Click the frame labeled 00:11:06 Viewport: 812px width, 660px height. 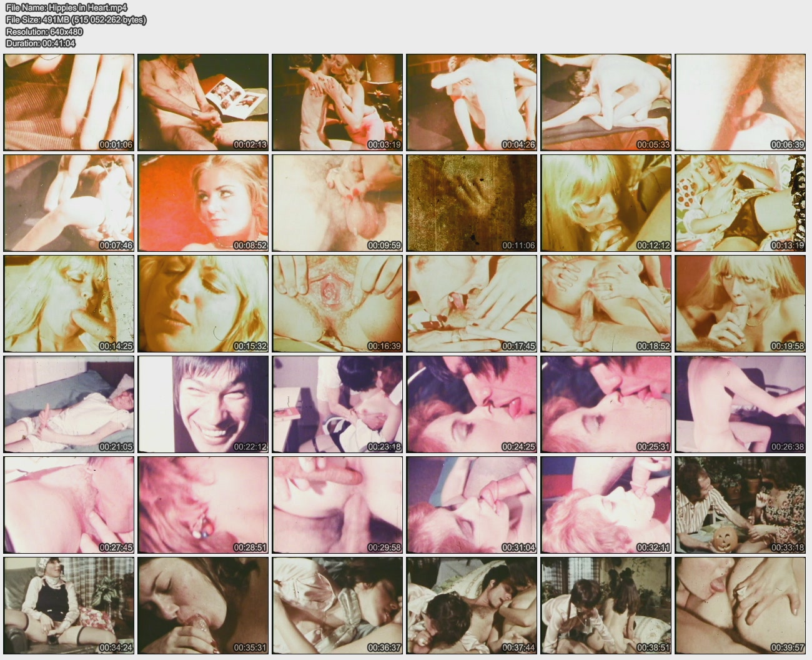pos(472,203)
